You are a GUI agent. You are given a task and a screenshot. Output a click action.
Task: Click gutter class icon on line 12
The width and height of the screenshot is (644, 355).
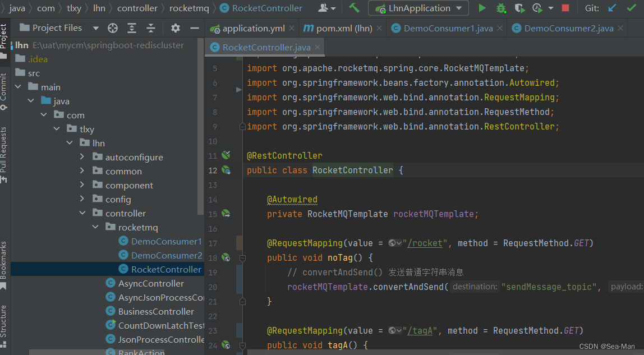point(226,170)
